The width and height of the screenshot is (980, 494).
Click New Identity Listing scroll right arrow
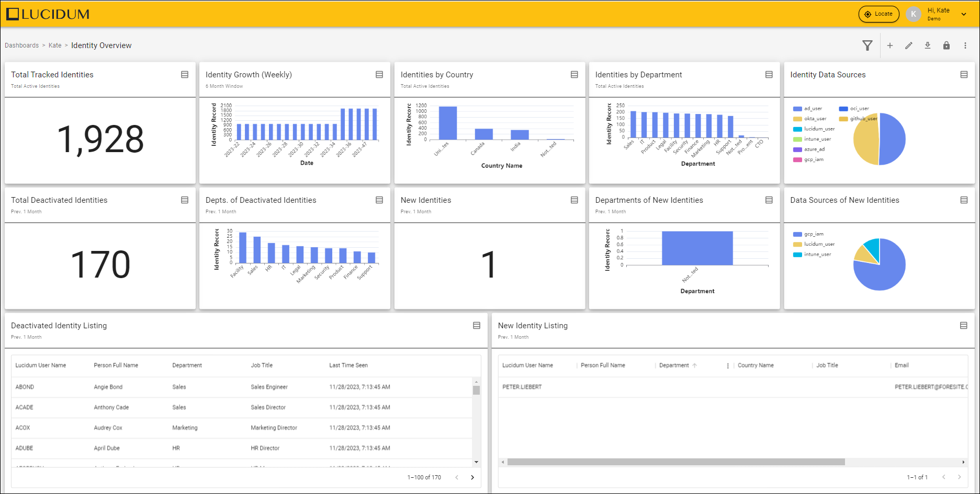point(963,462)
